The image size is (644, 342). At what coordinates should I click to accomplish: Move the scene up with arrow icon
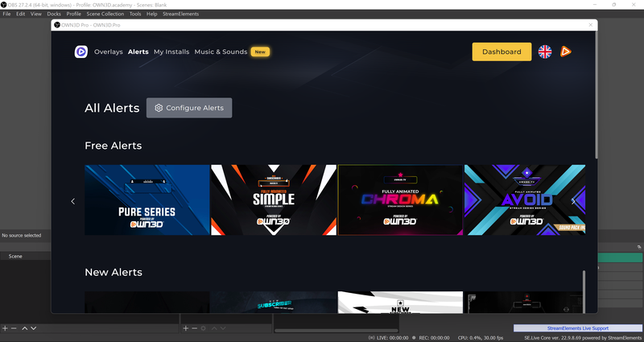pos(24,328)
